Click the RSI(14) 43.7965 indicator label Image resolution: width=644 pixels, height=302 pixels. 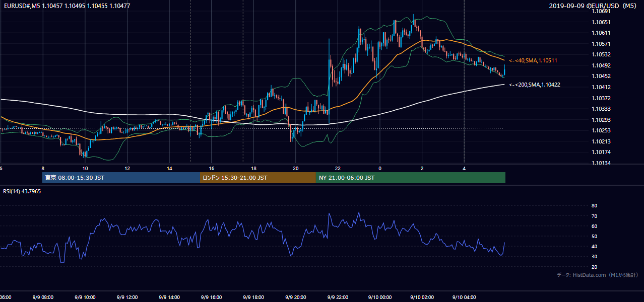pos(22,191)
